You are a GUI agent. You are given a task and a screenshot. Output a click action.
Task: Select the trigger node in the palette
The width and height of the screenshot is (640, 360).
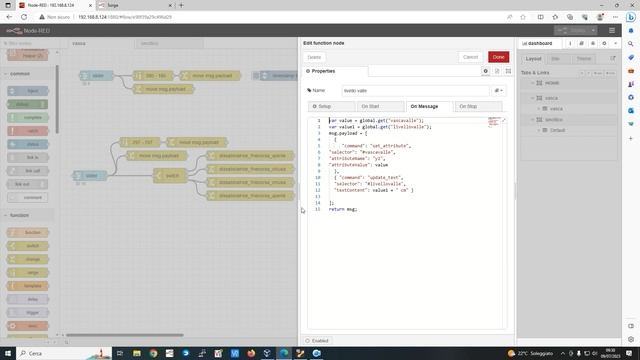[x=28, y=313]
